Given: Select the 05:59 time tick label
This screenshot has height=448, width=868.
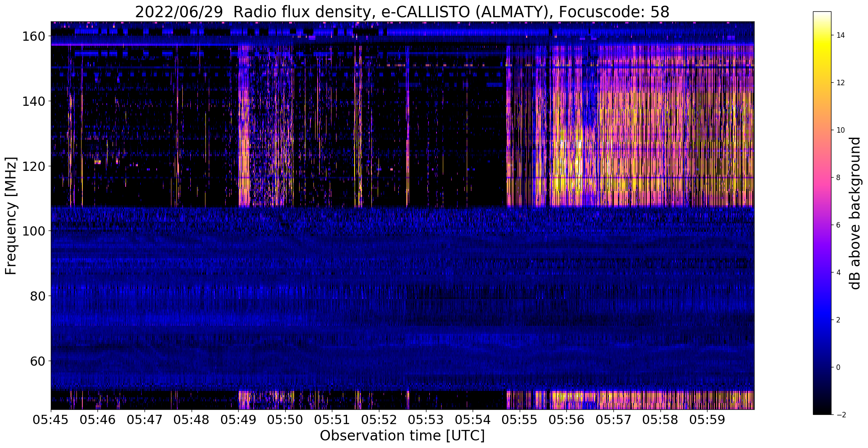Looking at the screenshot, I should pyautogui.click(x=708, y=419).
